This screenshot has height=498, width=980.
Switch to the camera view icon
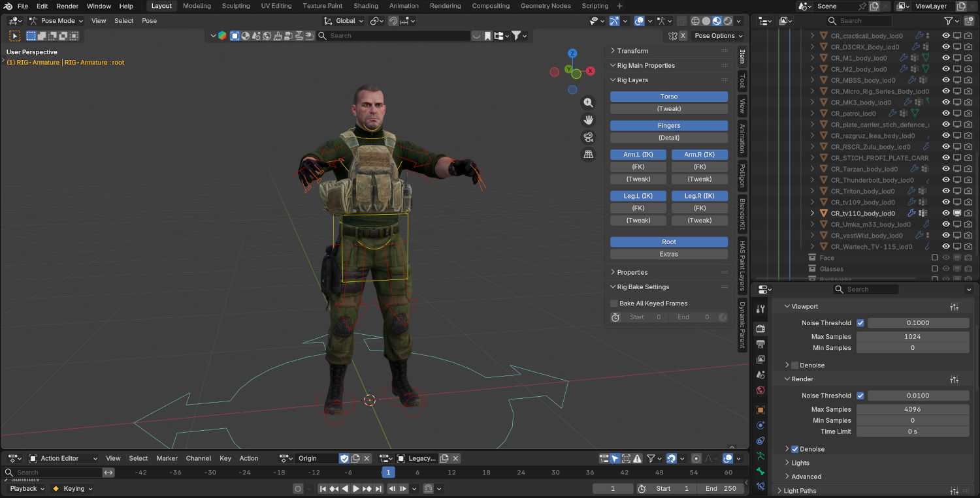[587, 136]
